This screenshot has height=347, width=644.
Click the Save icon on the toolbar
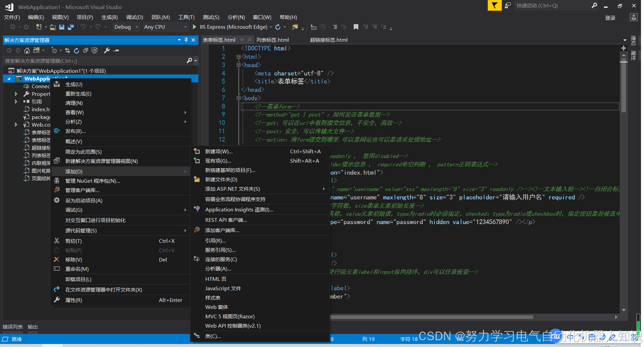click(62, 27)
